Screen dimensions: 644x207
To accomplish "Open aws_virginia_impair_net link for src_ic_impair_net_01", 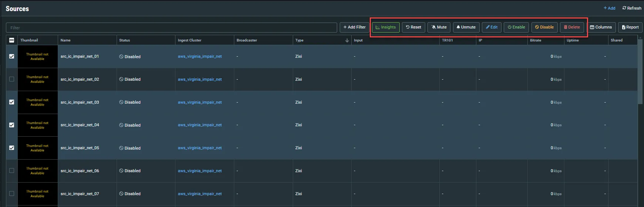I will pyautogui.click(x=200, y=57).
